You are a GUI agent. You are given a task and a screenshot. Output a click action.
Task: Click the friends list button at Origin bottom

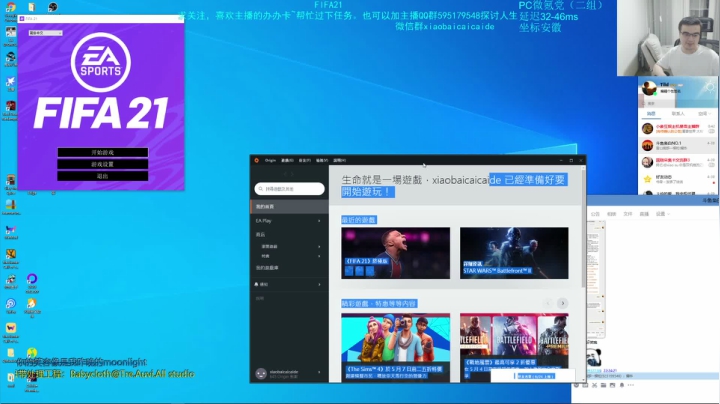click(535, 376)
